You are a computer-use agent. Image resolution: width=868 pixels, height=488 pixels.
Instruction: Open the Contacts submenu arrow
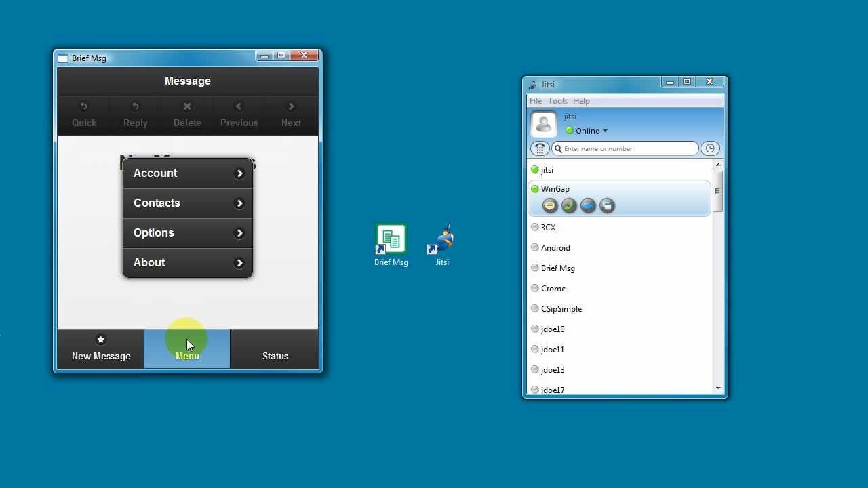[239, 203]
